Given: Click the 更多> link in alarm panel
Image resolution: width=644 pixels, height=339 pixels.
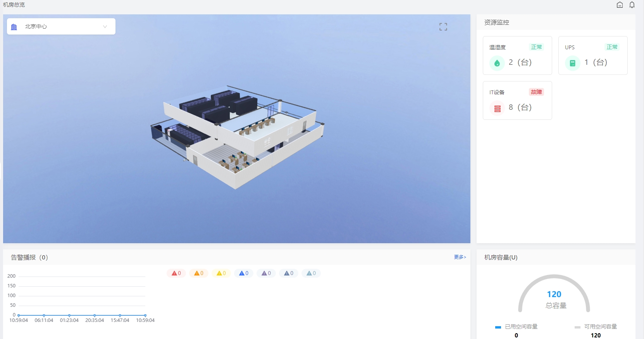Looking at the screenshot, I should 460,257.
